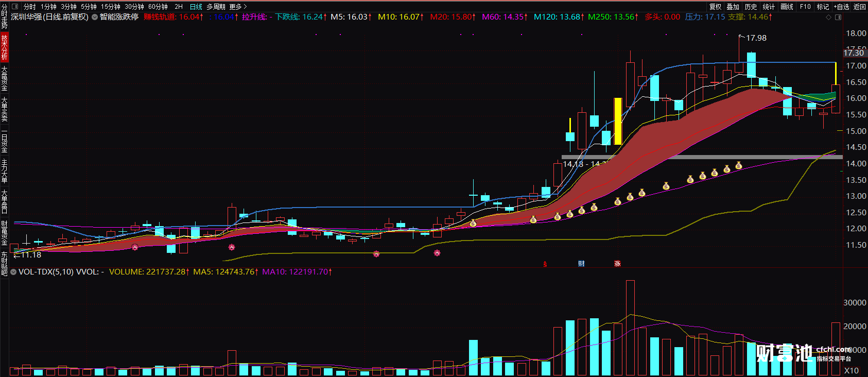This screenshot has height=377, width=868.
Task: Click the M60: 14.35 value
Action: (505, 17)
